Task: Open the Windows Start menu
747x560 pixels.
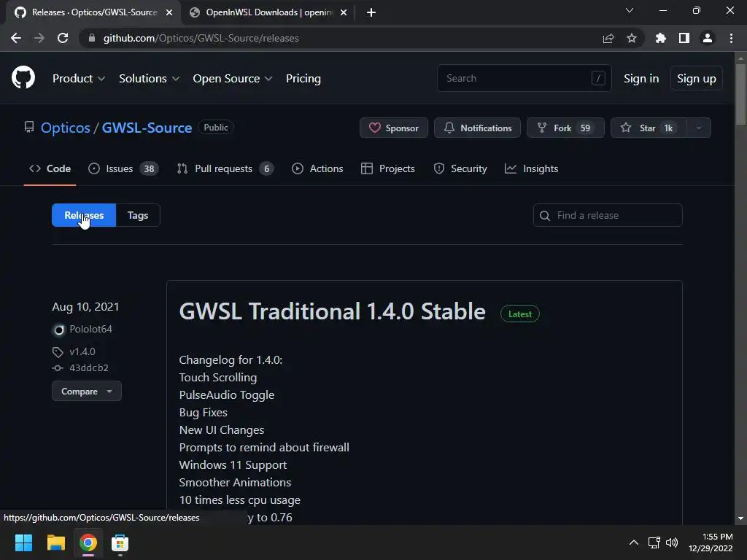Action: point(23,542)
